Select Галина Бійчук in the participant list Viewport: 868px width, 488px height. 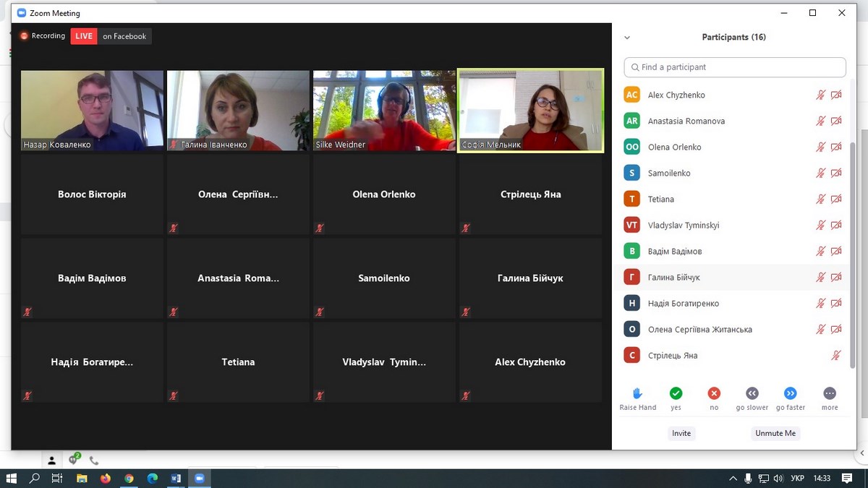point(674,277)
